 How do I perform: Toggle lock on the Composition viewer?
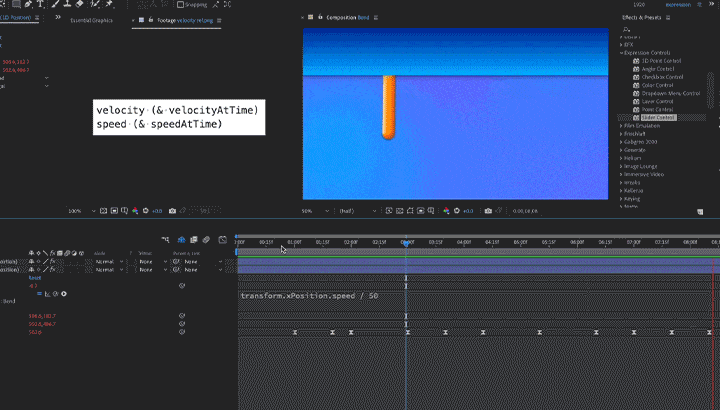coord(320,17)
